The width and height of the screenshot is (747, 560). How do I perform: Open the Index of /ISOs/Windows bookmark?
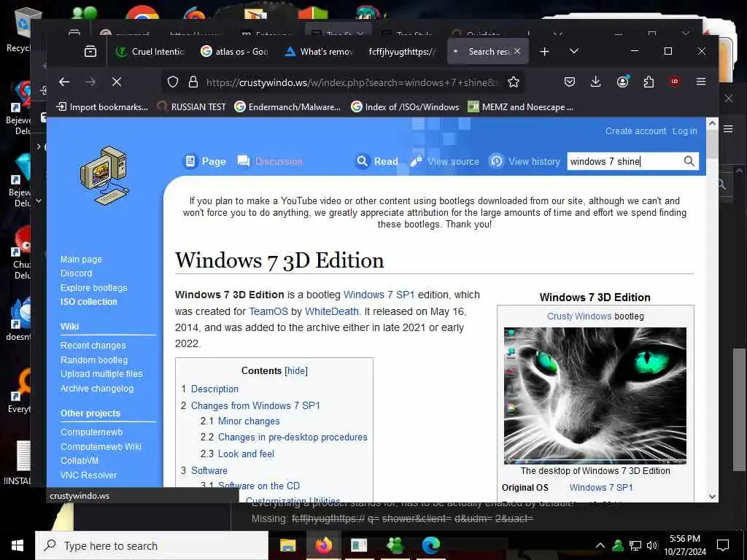coord(405,107)
